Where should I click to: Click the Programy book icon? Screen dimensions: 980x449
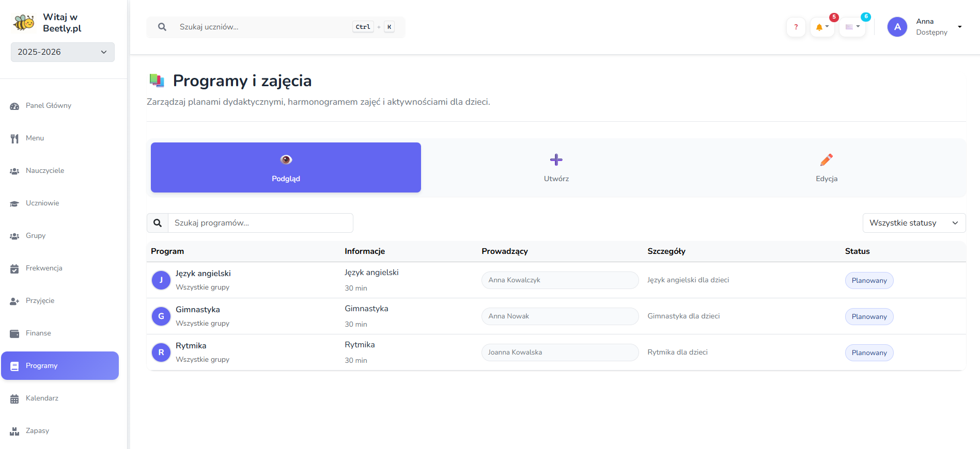pos(14,366)
